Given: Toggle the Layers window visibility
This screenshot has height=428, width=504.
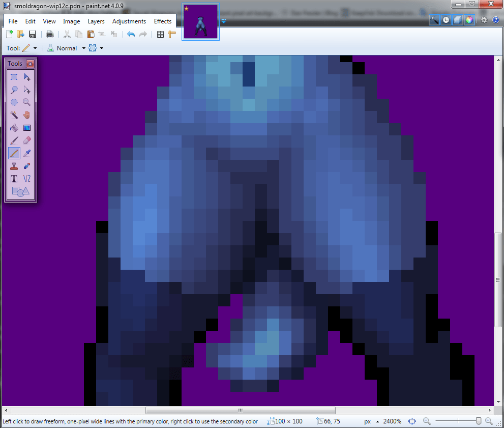Looking at the screenshot, I should click(x=458, y=20).
